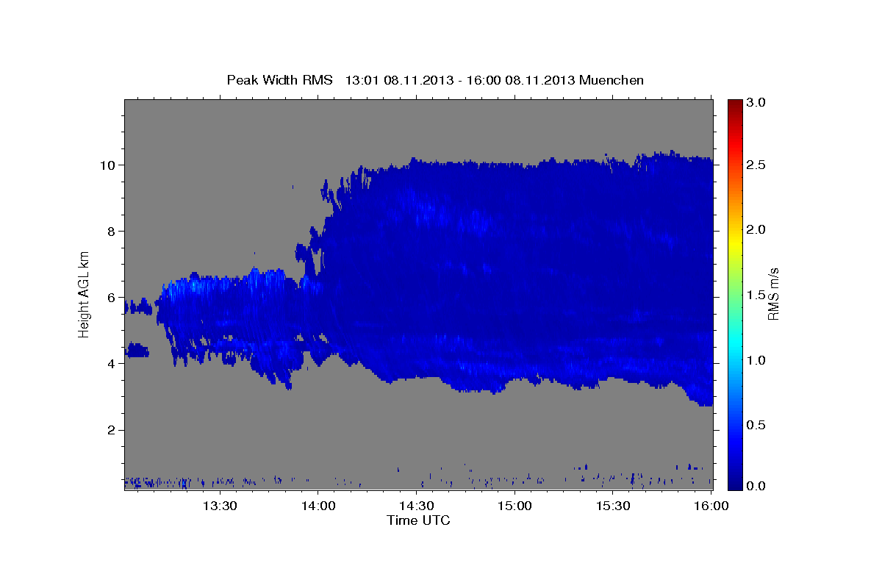Click the 'Time UTC' axis label
Image resolution: width=882 pixels, height=588 pixels.
[418, 520]
